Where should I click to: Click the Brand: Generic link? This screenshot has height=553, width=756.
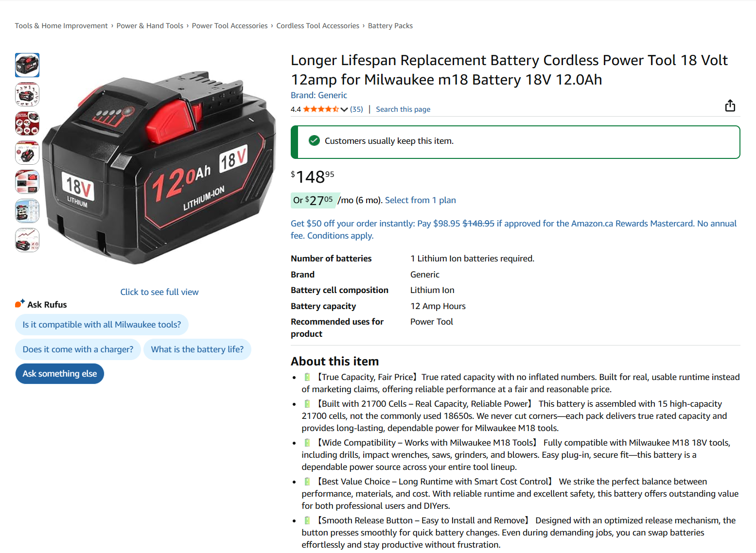point(319,95)
